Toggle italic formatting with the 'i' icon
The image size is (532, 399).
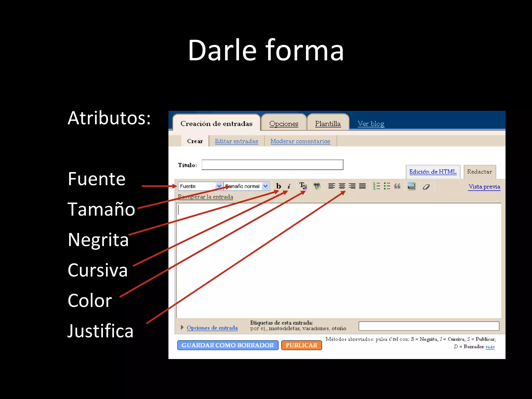tap(289, 186)
